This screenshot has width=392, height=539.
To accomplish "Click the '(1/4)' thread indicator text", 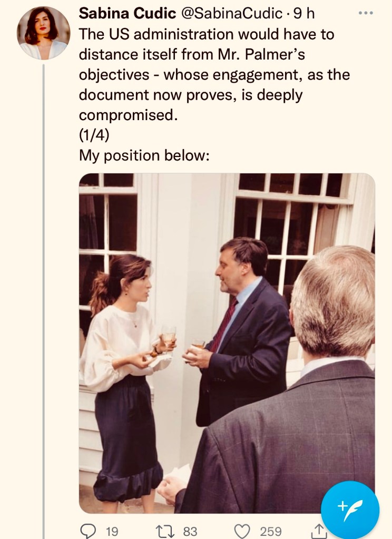I will click(x=94, y=135).
